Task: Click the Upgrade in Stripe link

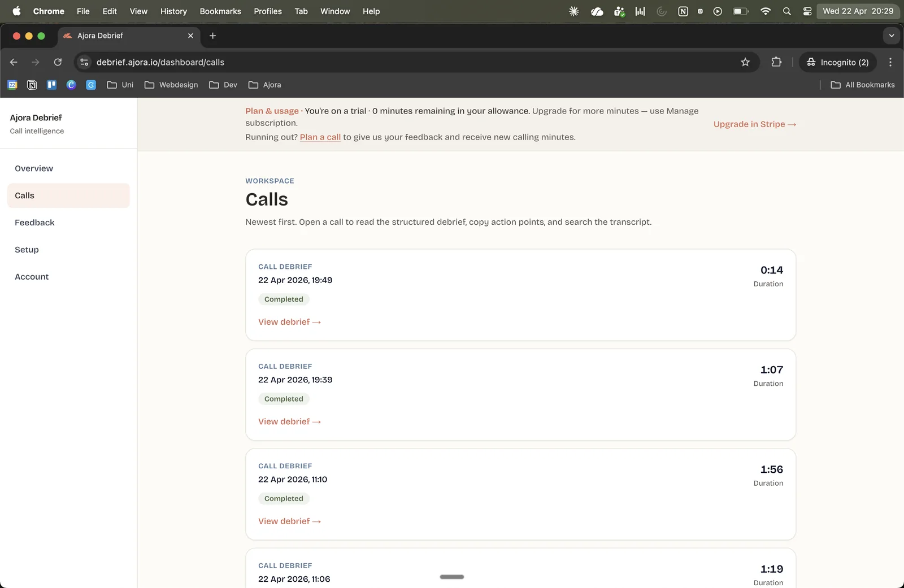Action: coord(755,124)
